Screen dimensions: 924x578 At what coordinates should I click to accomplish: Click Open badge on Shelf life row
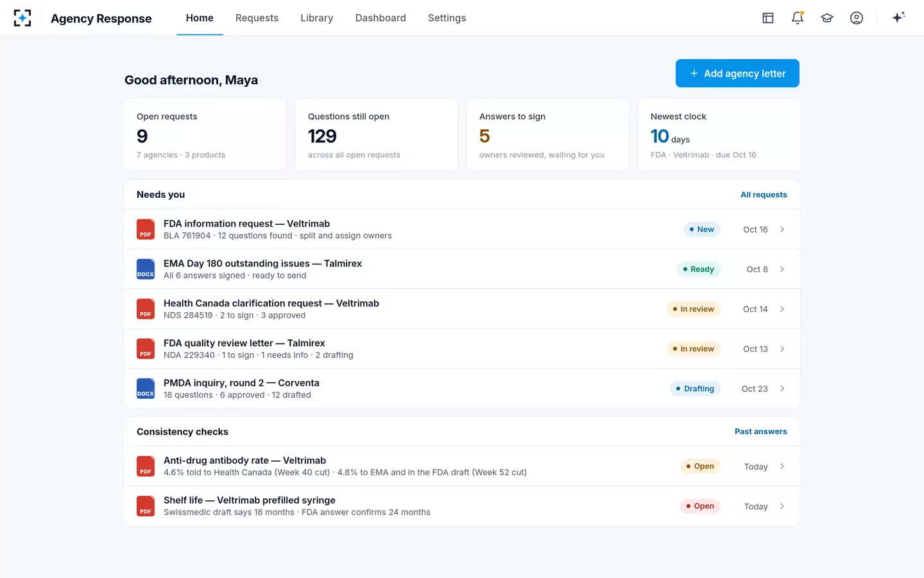[700, 506]
